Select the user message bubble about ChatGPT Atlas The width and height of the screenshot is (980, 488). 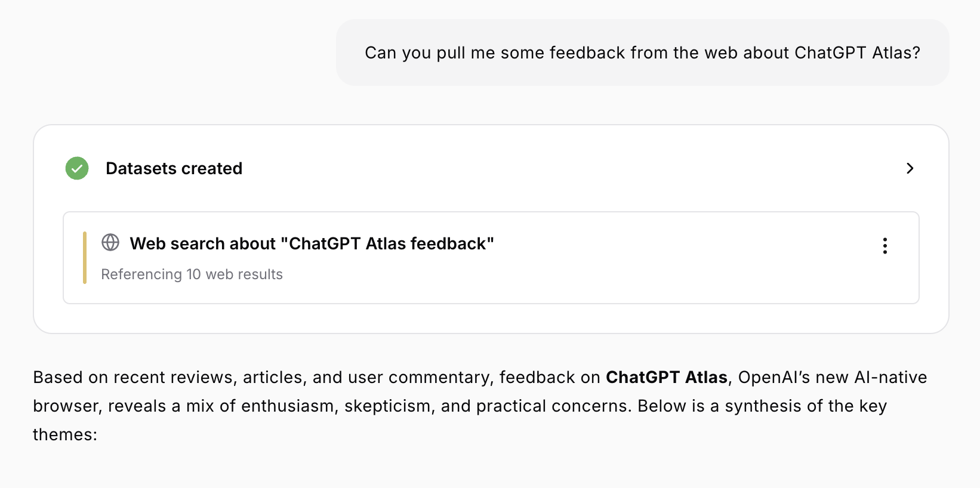[x=642, y=52]
